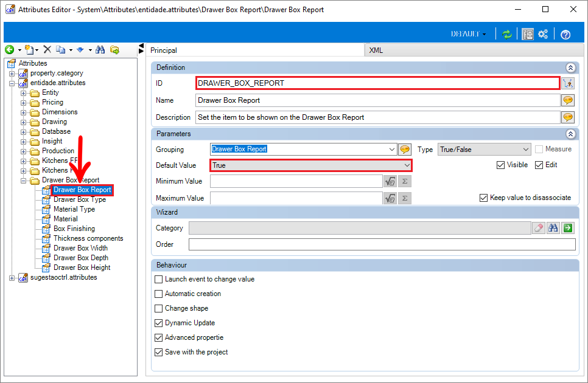Expand the sugestaoctrl.attributes node
The height and width of the screenshot is (383, 588).
click(x=12, y=278)
